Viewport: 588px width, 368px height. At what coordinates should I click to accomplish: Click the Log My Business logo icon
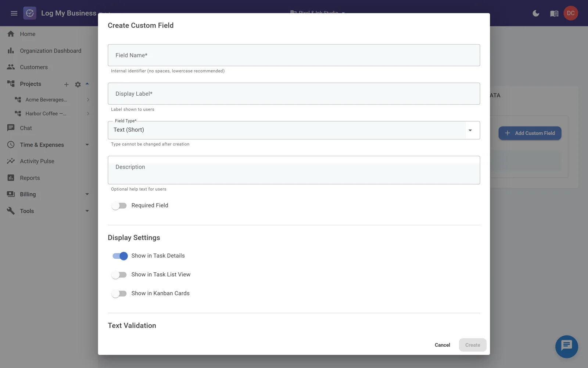coord(30,13)
